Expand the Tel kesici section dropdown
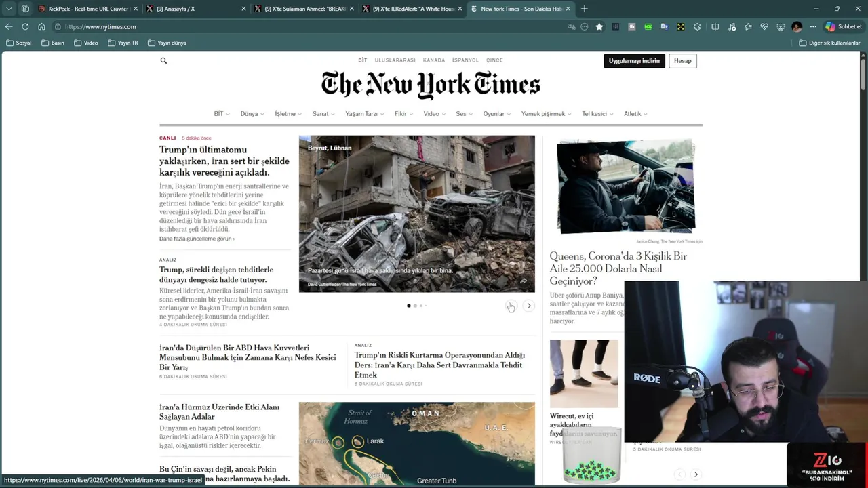The image size is (868, 488). point(597,114)
